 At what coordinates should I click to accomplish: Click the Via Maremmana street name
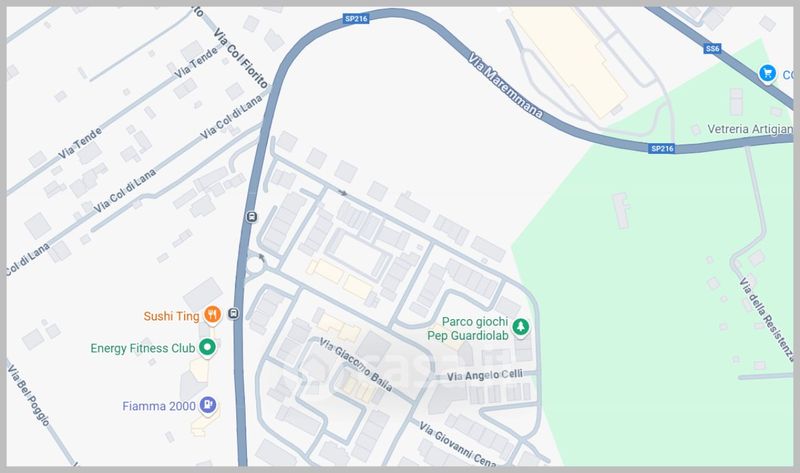pyautogui.click(x=505, y=85)
